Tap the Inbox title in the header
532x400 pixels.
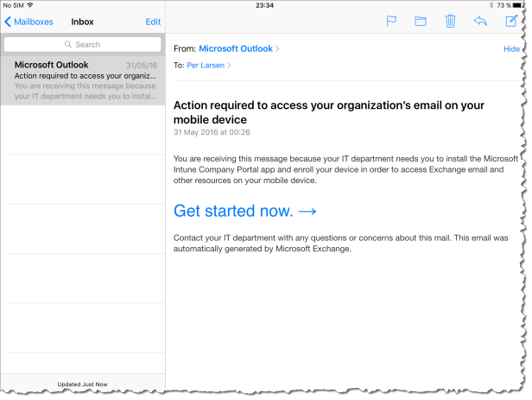pos(83,22)
